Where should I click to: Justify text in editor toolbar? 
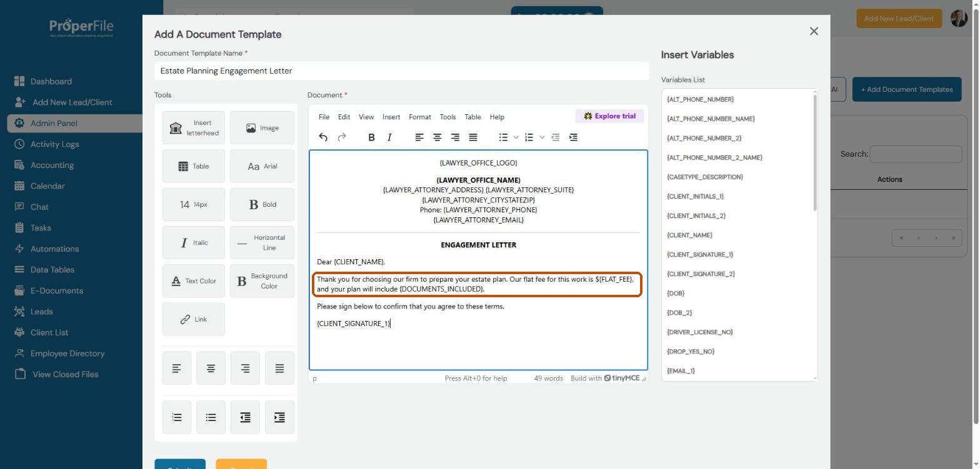tap(473, 137)
